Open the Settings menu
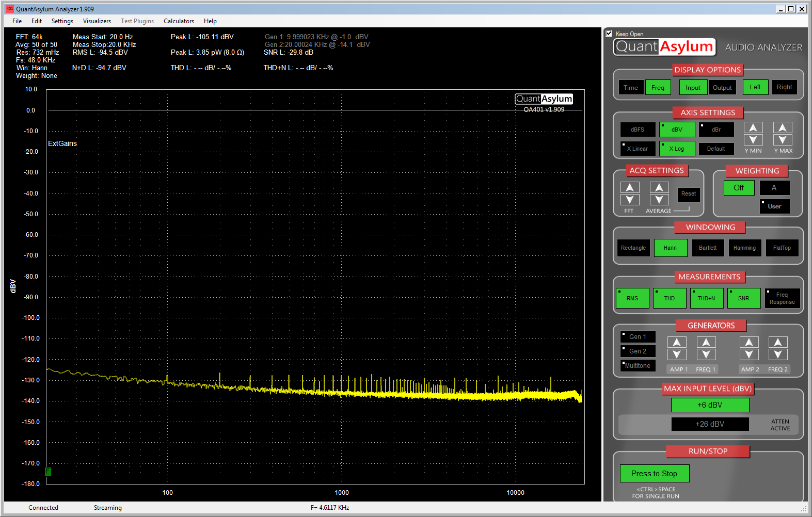Viewport: 812px width, 517px height. point(62,21)
